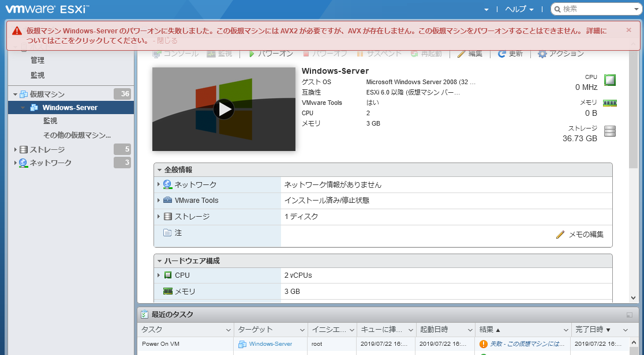This screenshot has height=355, width=644.
Task: Click the play button on VM console thumbnail
Action: tap(224, 109)
